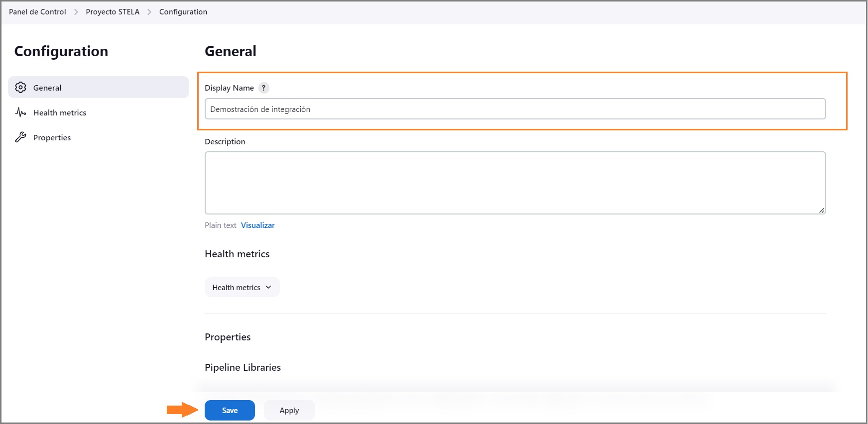Click the Description label
The height and width of the screenshot is (424, 868).
pyautogui.click(x=225, y=141)
